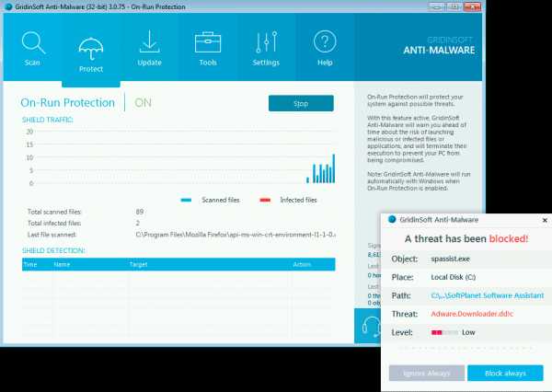
Task: Click the Name column header
Action: [62, 264]
